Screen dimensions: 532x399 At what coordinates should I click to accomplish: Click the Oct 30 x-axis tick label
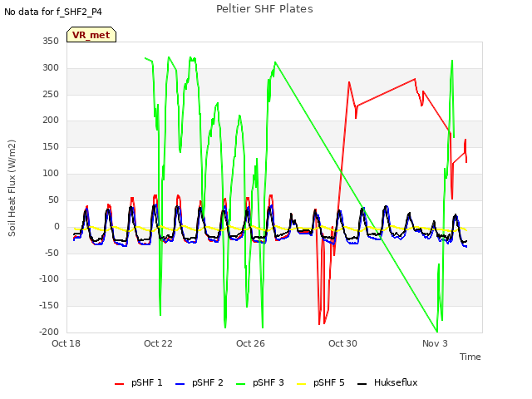pos(342,343)
